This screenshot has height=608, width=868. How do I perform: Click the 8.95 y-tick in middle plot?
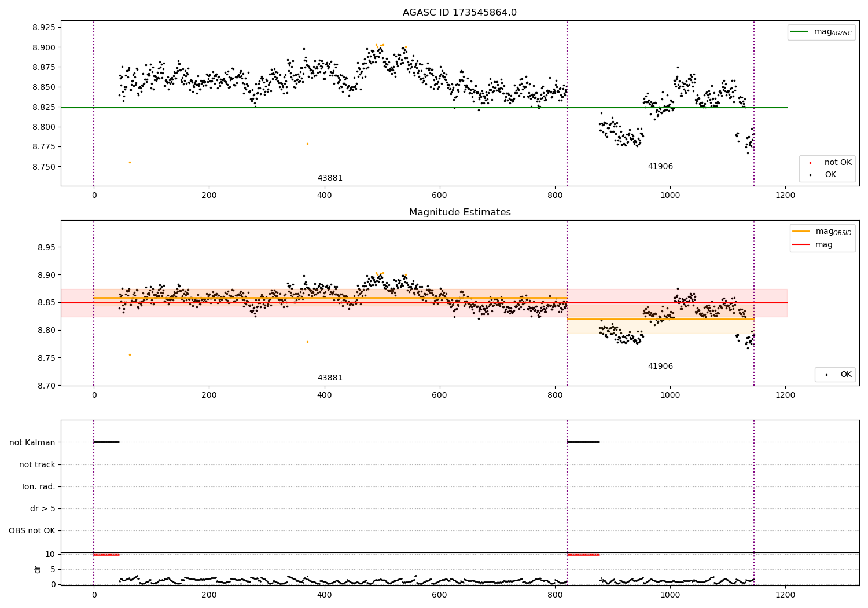click(x=46, y=247)
